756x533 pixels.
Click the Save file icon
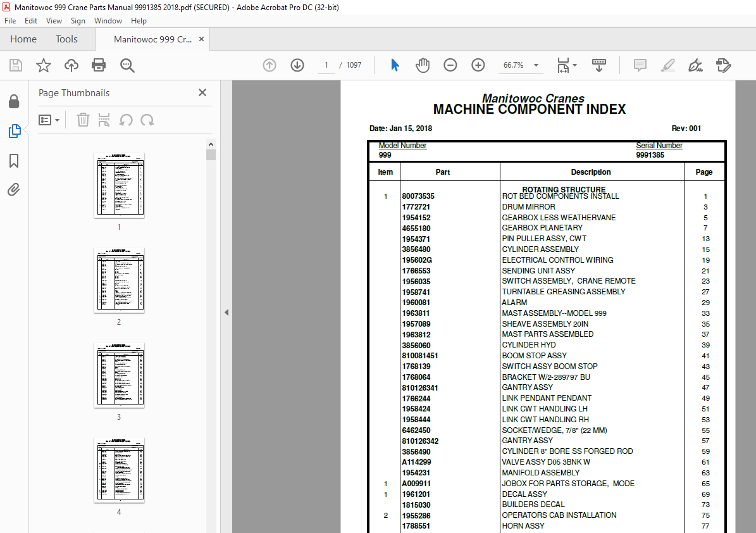pos(16,65)
